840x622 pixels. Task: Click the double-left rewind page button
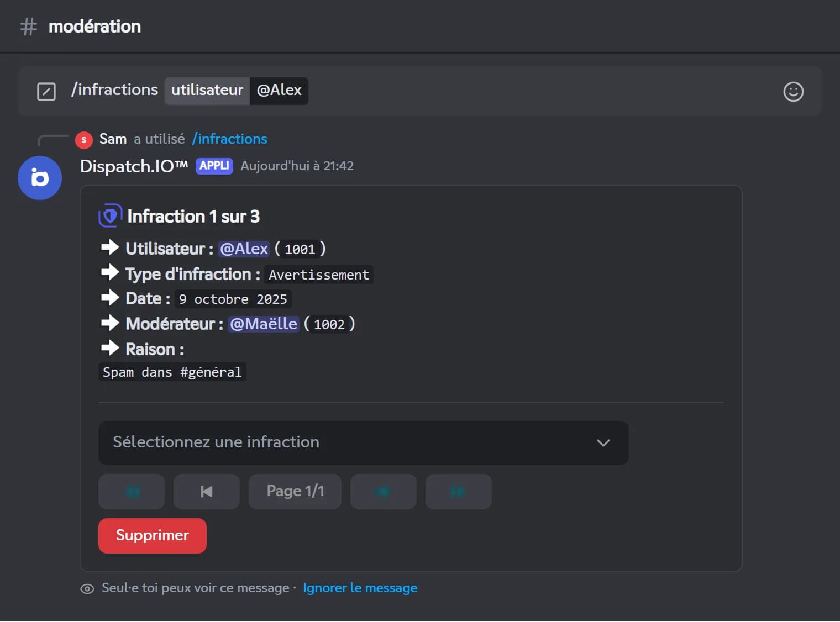tap(132, 492)
